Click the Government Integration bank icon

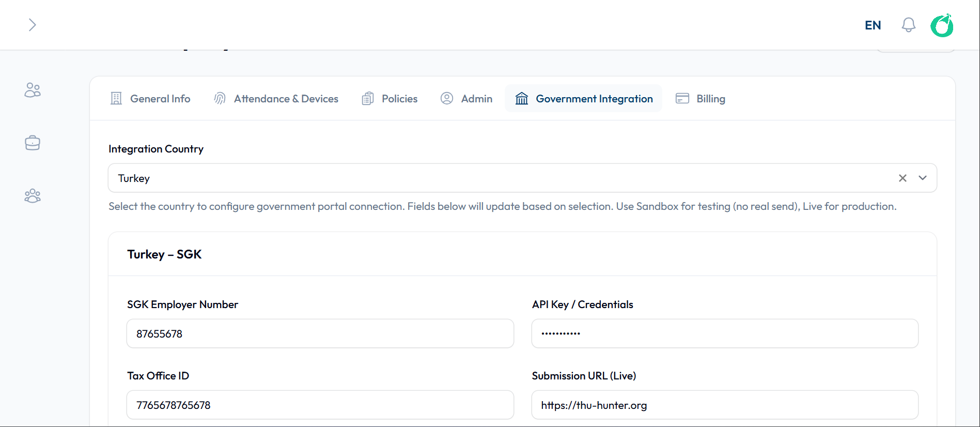522,99
